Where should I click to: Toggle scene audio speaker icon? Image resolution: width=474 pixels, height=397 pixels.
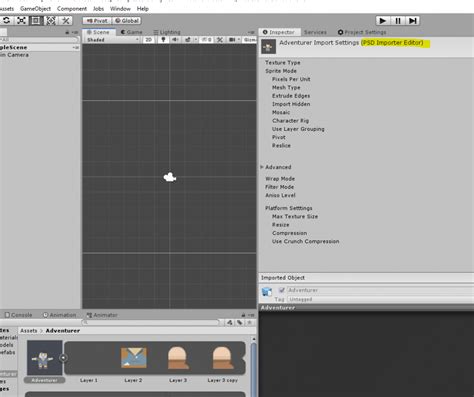[x=175, y=40]
